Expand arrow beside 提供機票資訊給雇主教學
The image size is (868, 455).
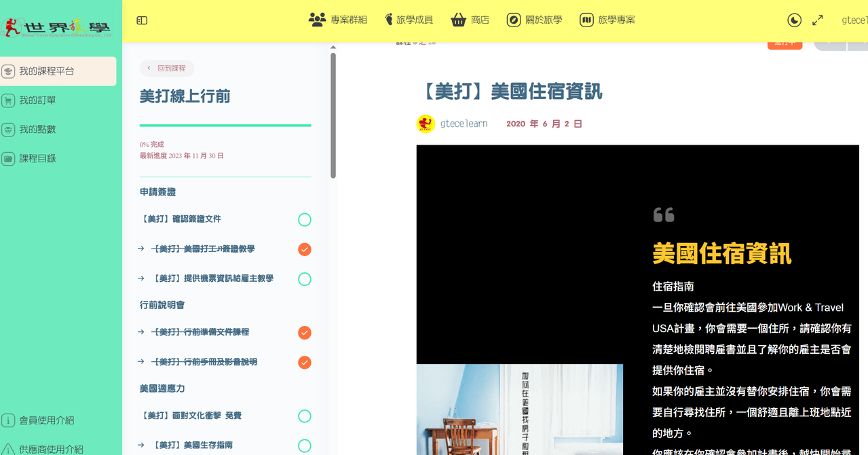141,278
